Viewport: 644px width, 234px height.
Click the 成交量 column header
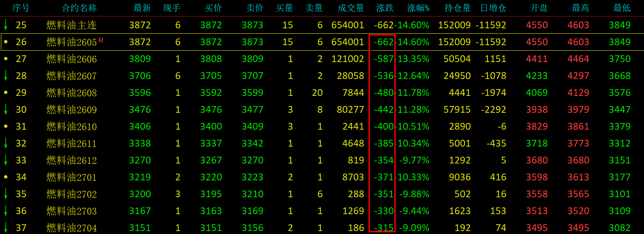click(351, 8)
